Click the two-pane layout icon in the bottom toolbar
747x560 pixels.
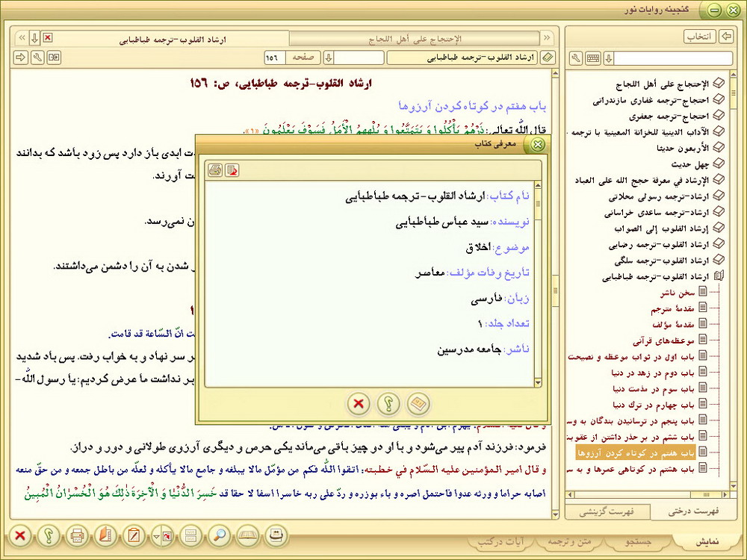coord(191,536)
